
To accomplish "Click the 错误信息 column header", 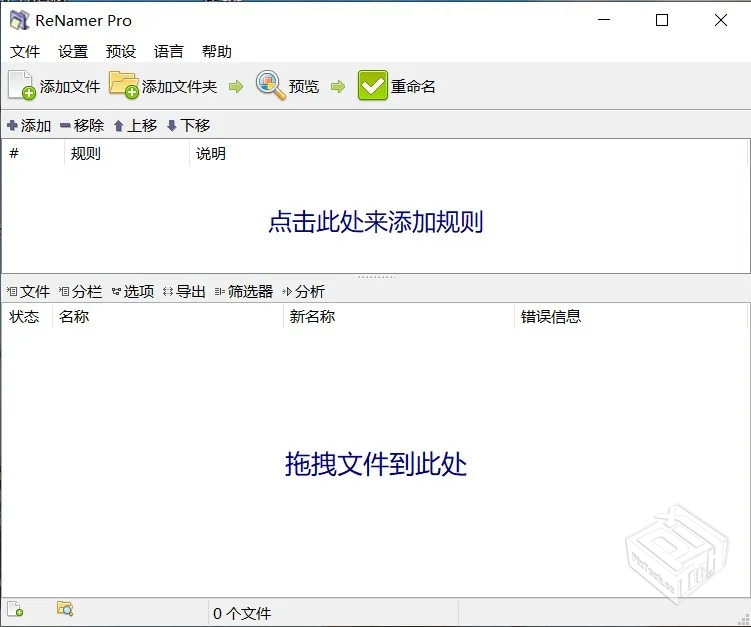I will [630, 316].
